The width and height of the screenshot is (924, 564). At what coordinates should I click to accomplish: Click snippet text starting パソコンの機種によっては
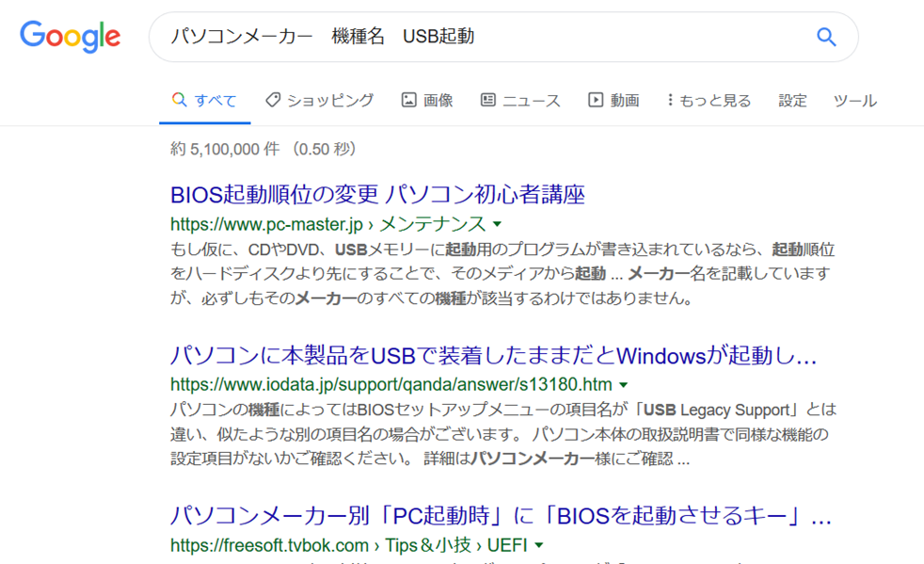[503, 434]
